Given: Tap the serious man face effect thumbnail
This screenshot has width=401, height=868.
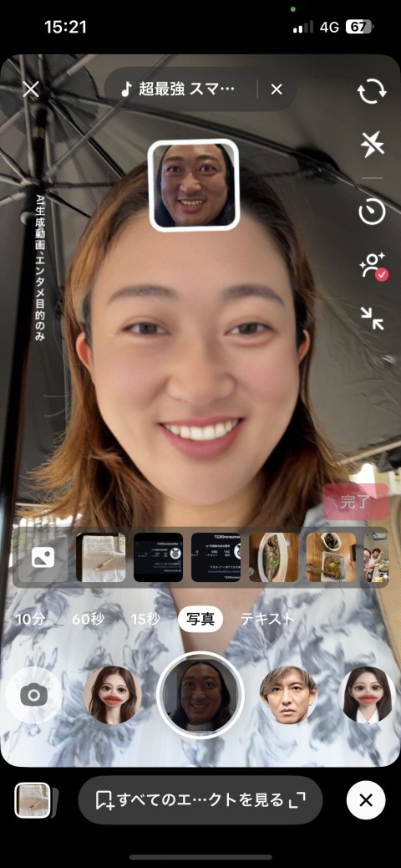Looking at the screenshot, I should tap(288, 695).
